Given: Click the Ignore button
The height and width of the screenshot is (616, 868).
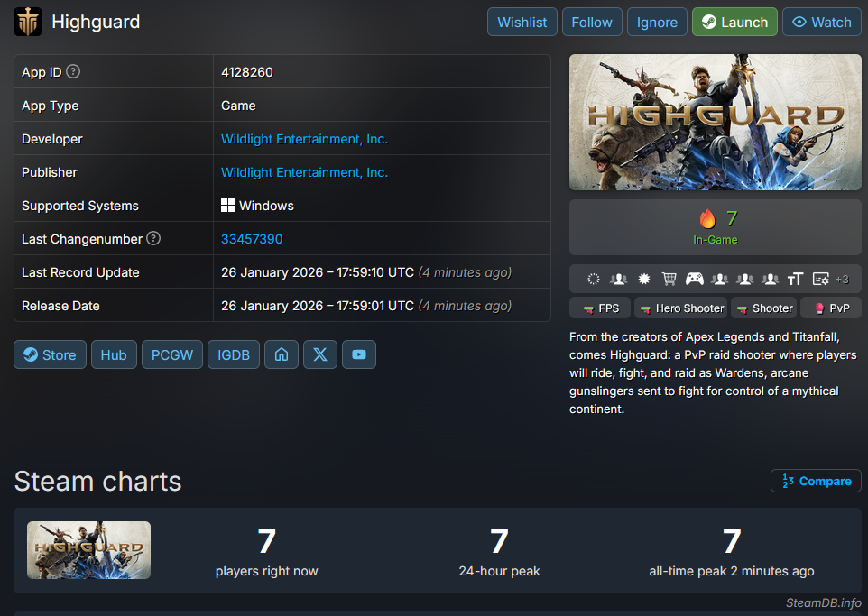Looking at the screenshot, I should [657, 22].
